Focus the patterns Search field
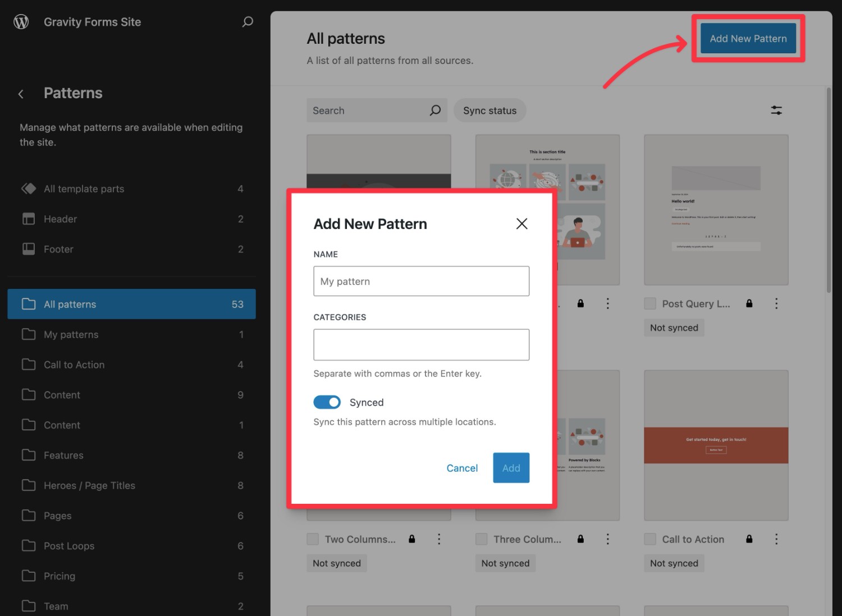842x616 pixels. click(x=377, y=111)
